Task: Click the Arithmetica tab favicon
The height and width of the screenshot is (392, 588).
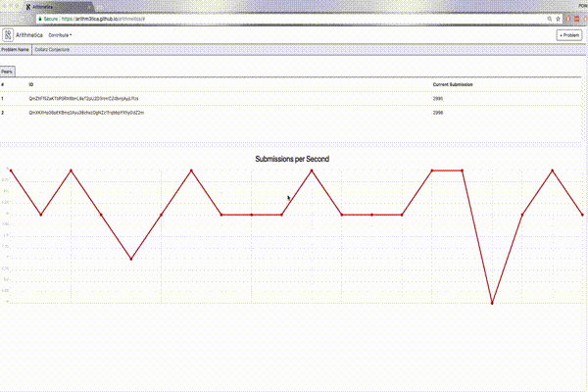Action: click(x=28, y=7)
